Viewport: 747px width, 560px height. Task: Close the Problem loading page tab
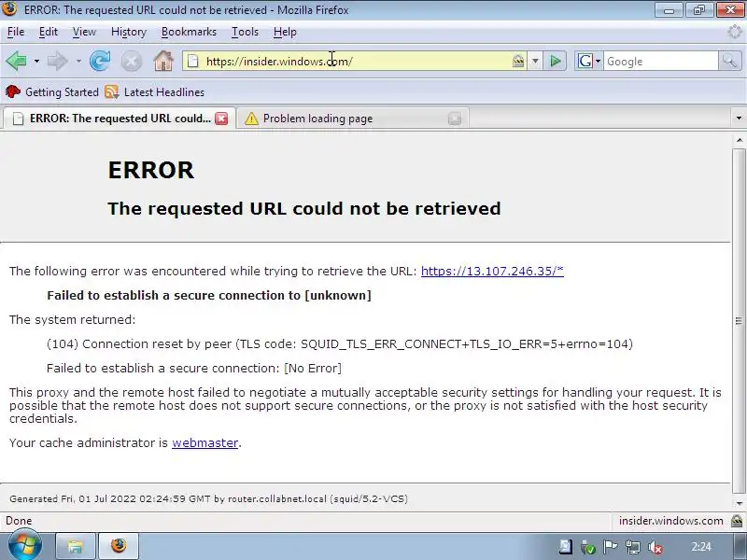pyautogui.click(x=455, y=119)
